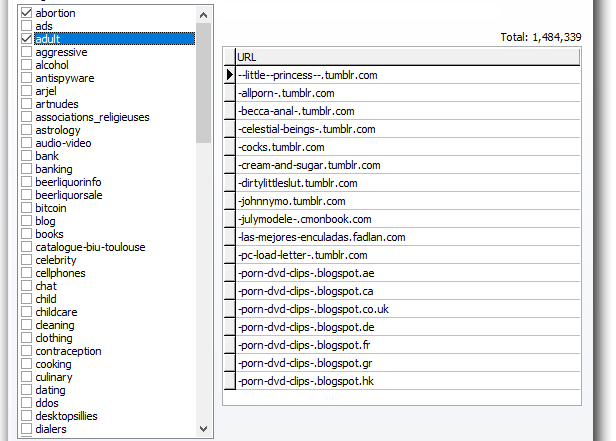
Task: Enable the alcohol category checkbox
Action: [27, 65]
